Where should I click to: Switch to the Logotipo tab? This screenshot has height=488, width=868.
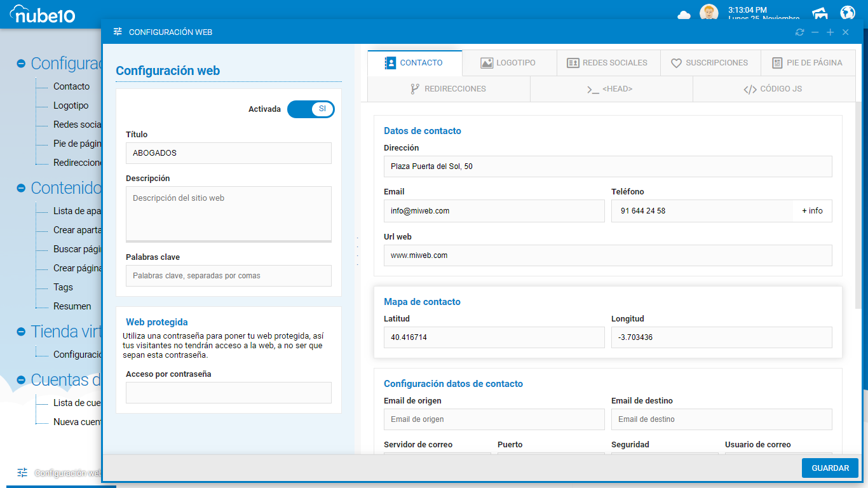(508, 63)
